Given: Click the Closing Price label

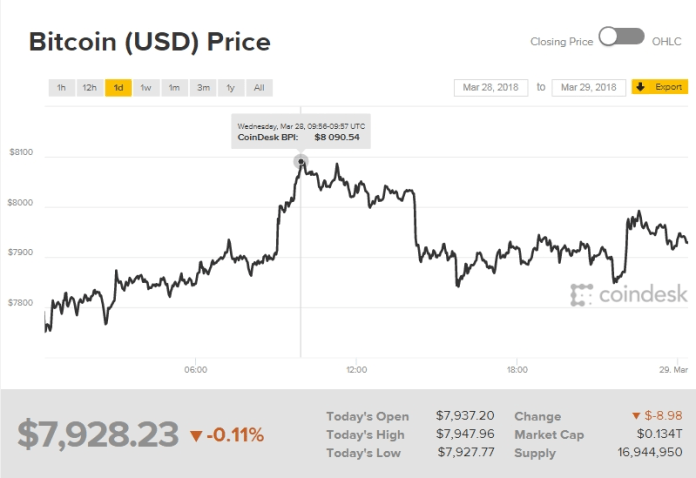Looking at the screenshot, I should (x=562, y=41).
